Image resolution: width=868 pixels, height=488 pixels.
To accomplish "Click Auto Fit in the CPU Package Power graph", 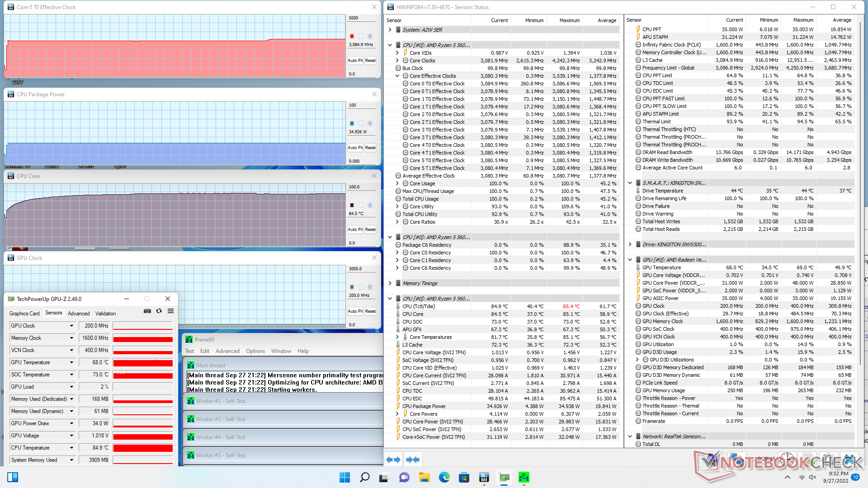I will (x=355, y=148).
